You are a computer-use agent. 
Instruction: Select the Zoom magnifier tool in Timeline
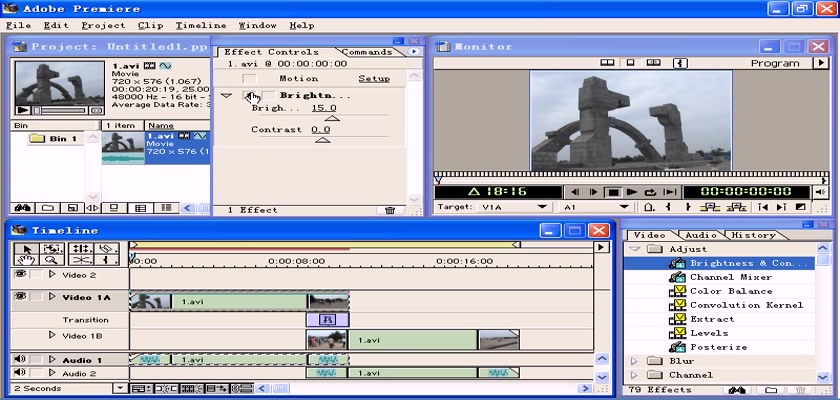point(54,260)
